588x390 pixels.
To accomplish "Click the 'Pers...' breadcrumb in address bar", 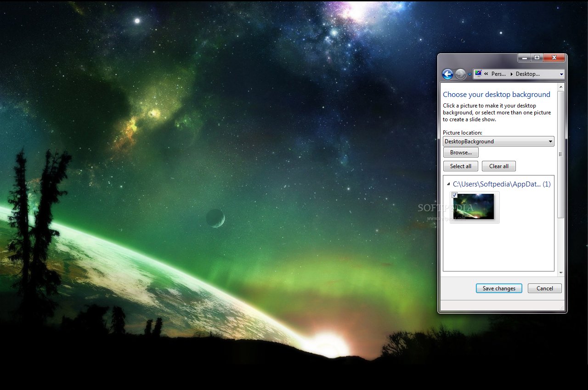I will [498, 74].
